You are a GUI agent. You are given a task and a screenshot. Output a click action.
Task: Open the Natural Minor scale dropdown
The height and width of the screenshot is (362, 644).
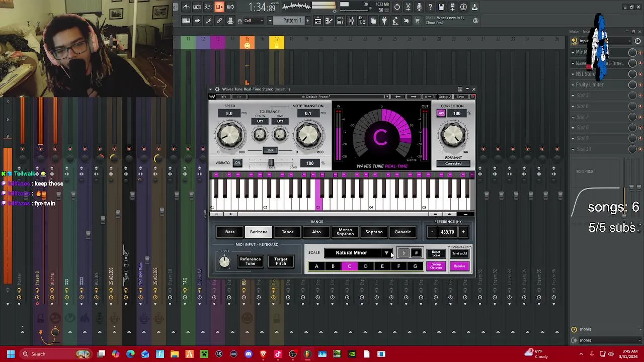[x=358, y=253]
